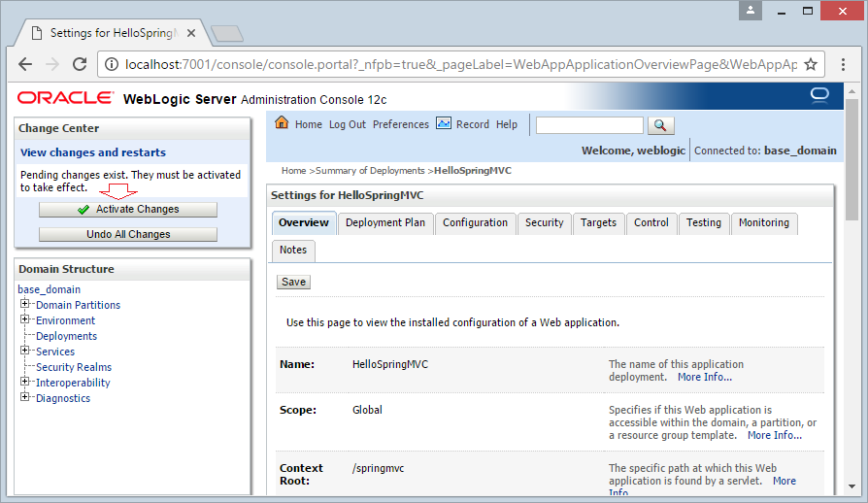Open the Configuration tab
The height and width of the screenshot is (503, 868).
[x=475, y=223]
